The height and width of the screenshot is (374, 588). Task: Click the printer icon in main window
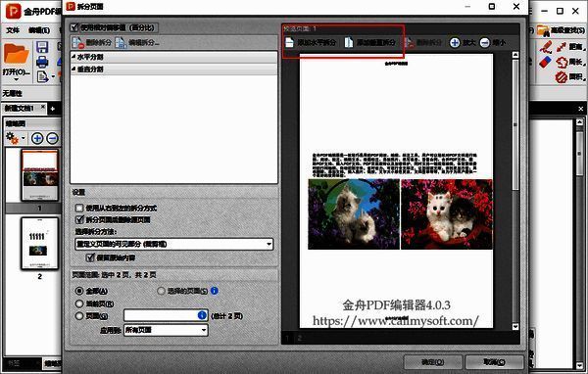click(x=42, y=62)
